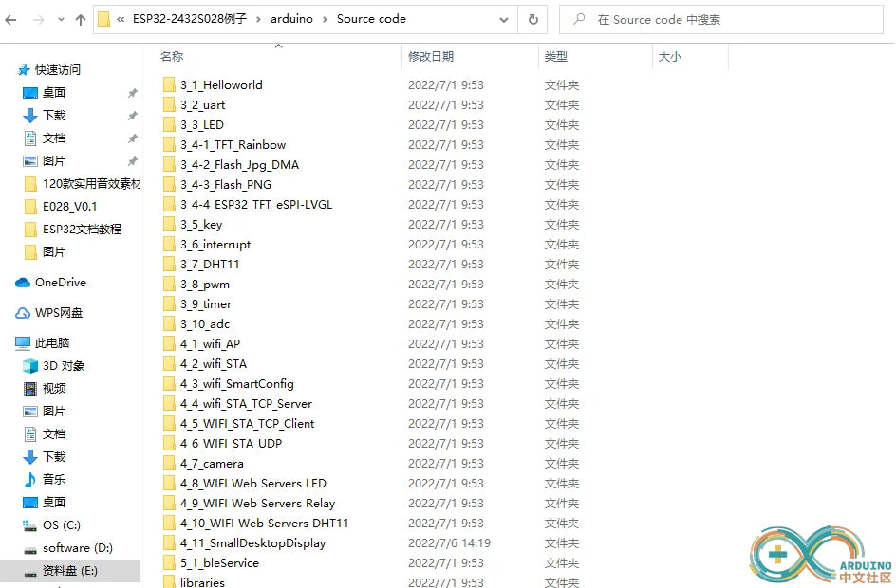Sort by 大小 column header

pos(670,57)
